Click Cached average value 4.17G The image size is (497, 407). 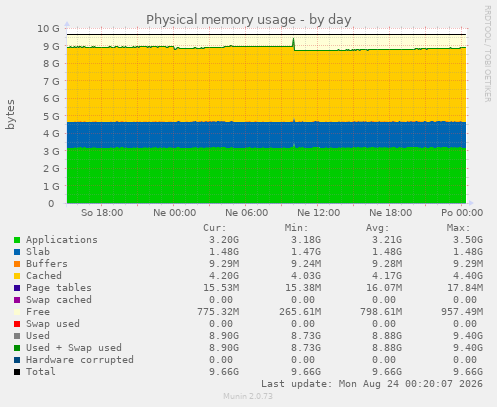[387, 276]
